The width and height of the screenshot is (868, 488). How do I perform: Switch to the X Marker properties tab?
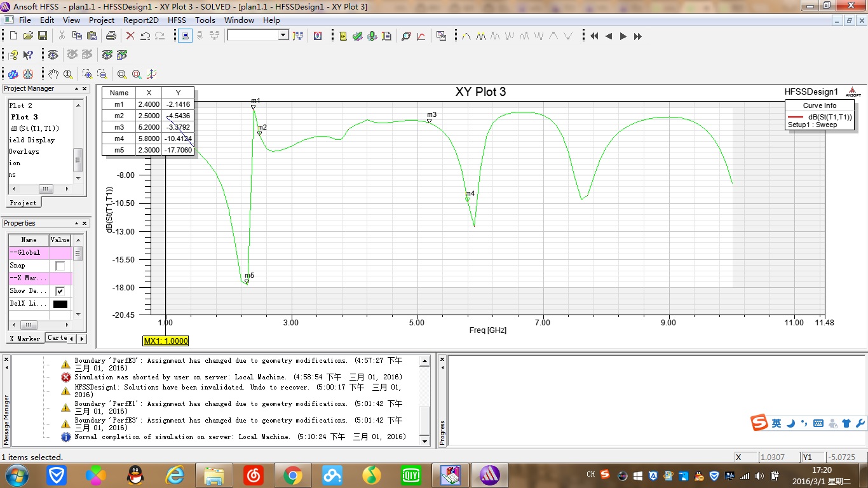25,339
